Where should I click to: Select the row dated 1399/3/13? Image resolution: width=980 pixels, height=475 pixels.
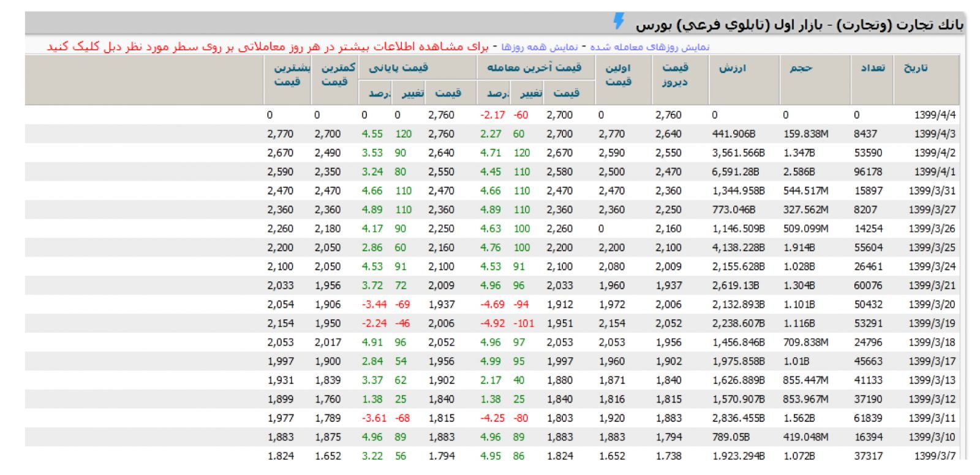(x=492, y=381)
